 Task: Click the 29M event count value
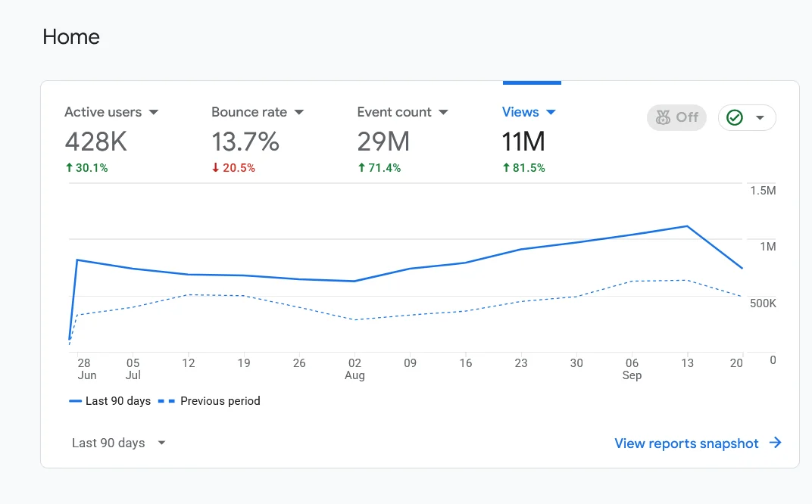click(x=384, y=142)
